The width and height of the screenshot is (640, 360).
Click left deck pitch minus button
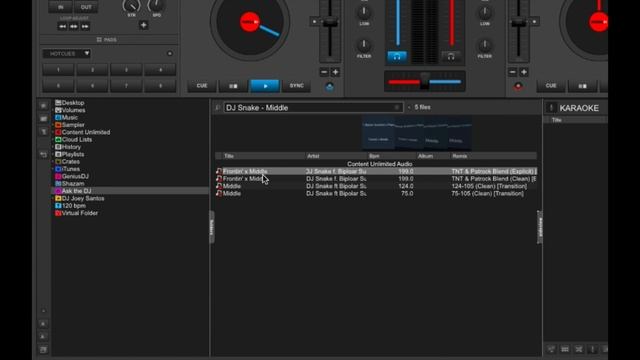click(324, 72)
